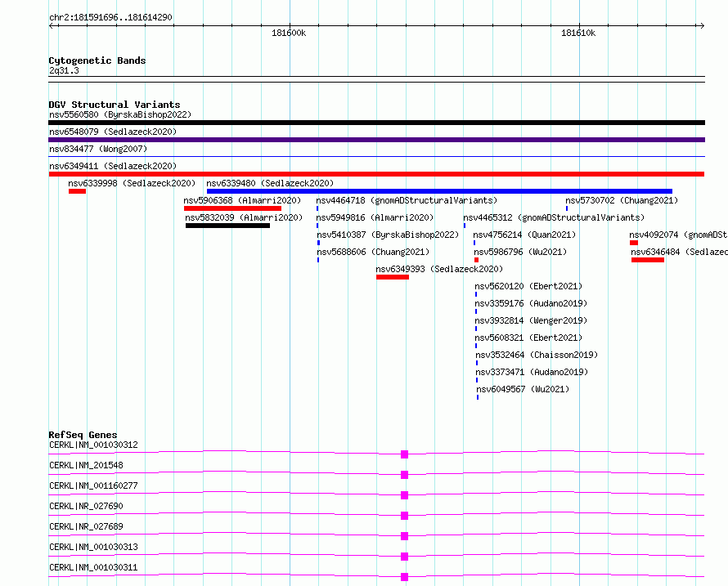Select the purple bar under nsv6548079
Image resolution: width=728 pixels, height=586 pixels.
pos(376,140)
